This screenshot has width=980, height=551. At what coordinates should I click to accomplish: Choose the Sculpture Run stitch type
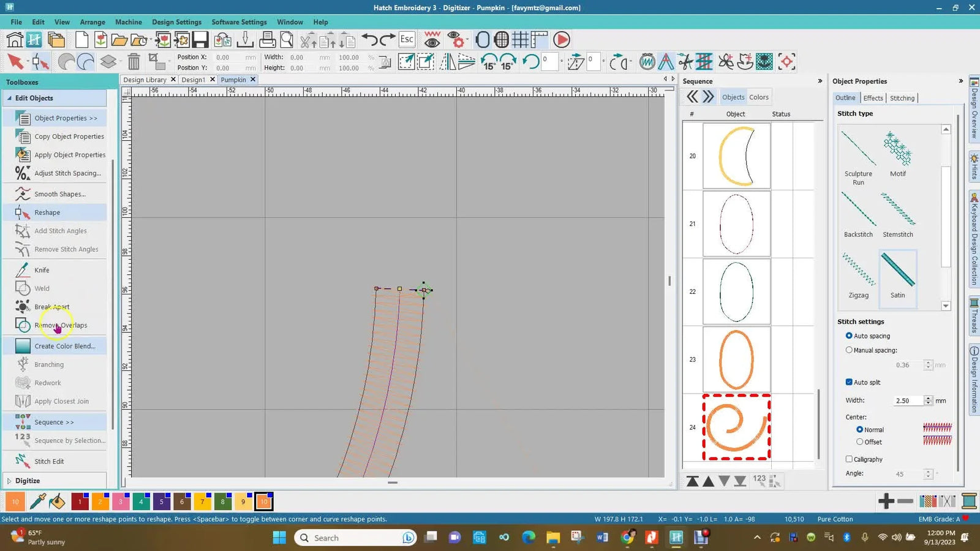coord(858,158)
